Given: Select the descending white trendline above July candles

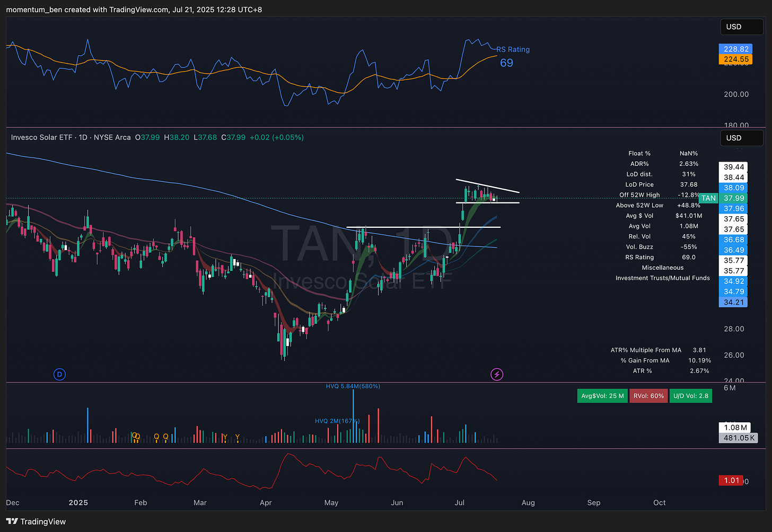Looking at the screenshot, I should [x=488, y=186].
